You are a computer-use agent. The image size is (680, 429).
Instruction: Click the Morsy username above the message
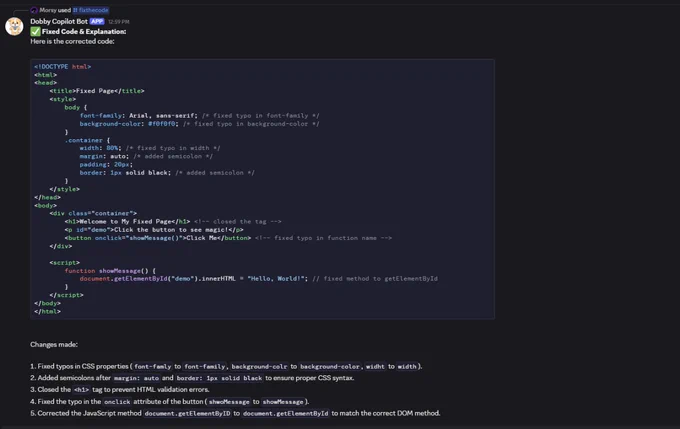(x=48, y=10)
